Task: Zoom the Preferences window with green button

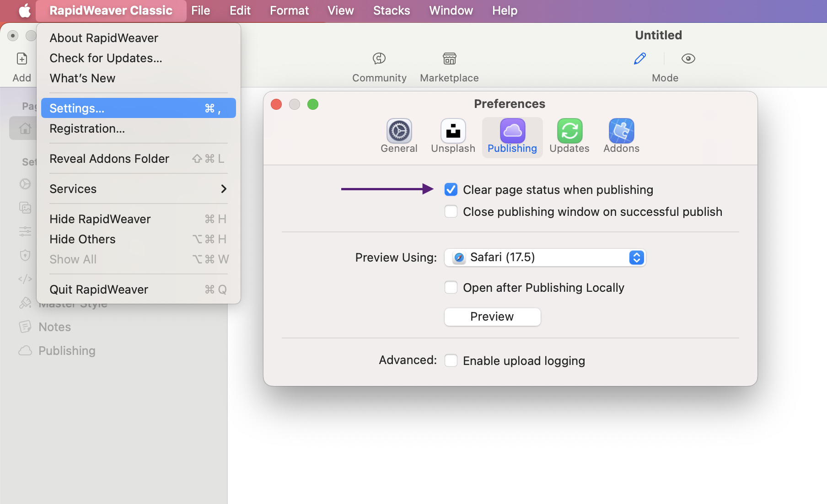Action: [313, 104]
